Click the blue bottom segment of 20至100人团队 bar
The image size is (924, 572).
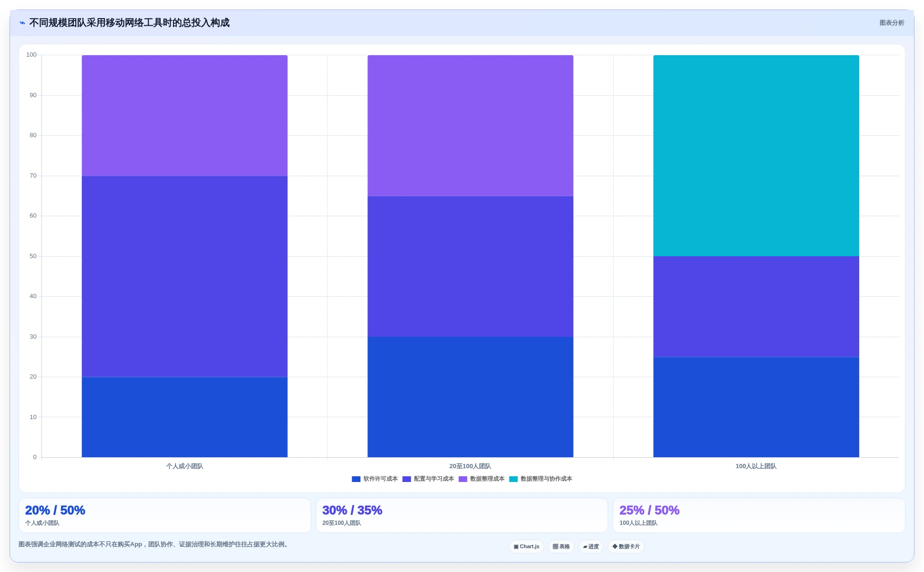tap(470, 397)
